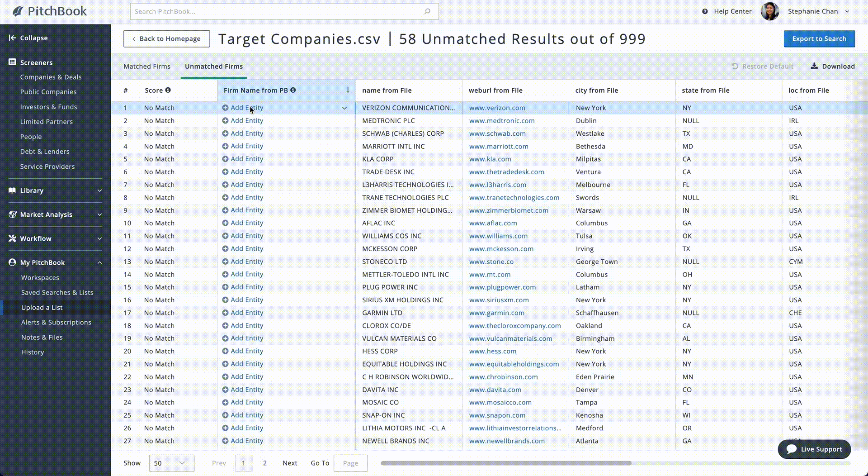The image size is (868, 476).
Task: Open Limited Partners screener
Action: click(46, 122)
